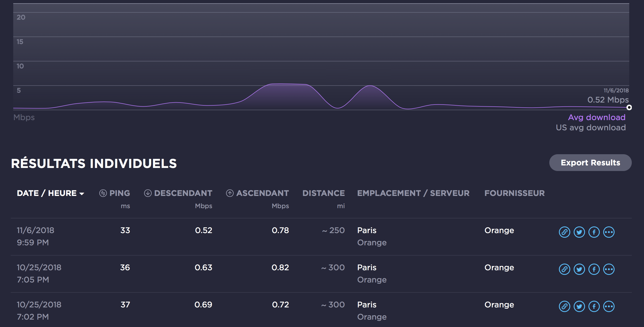This screenshot has height=327, width=644.
Task: Toggle the US avg download series
Action: (x=591, y=127)
